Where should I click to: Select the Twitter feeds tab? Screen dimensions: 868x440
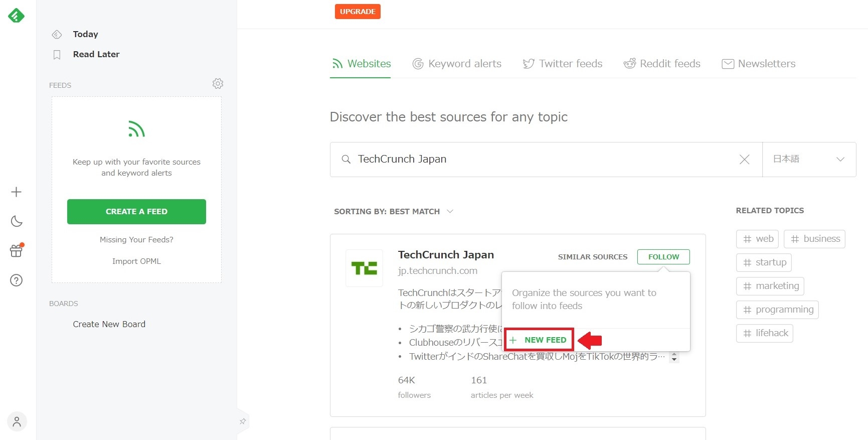[563, 64]
